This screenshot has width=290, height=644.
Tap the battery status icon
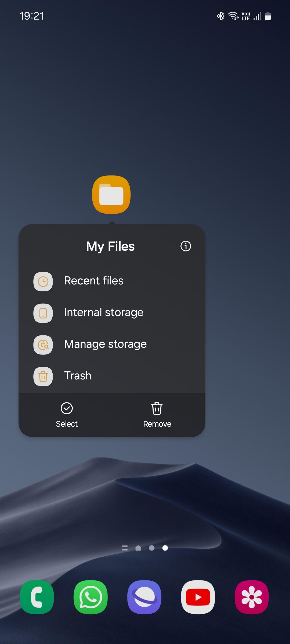268,16
